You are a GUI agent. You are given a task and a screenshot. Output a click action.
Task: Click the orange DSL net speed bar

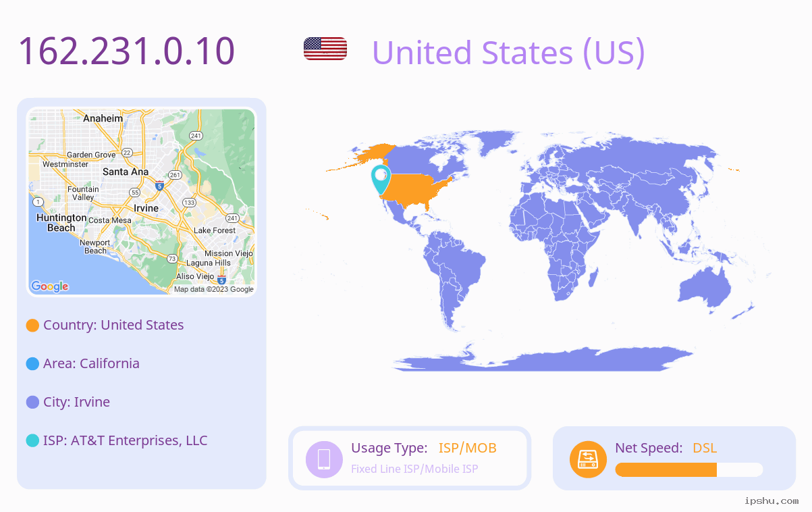[x=666, y=469]
